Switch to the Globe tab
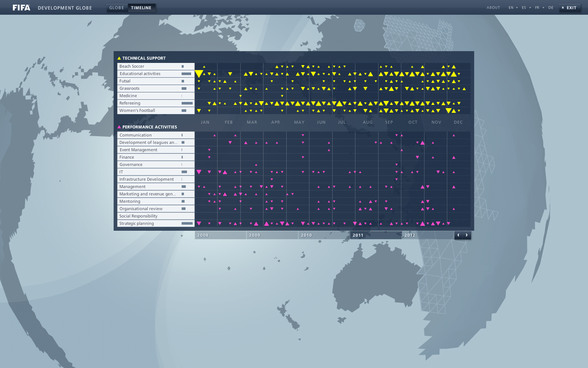Screen dimensions: 588x368 click(x=116, y=8)
